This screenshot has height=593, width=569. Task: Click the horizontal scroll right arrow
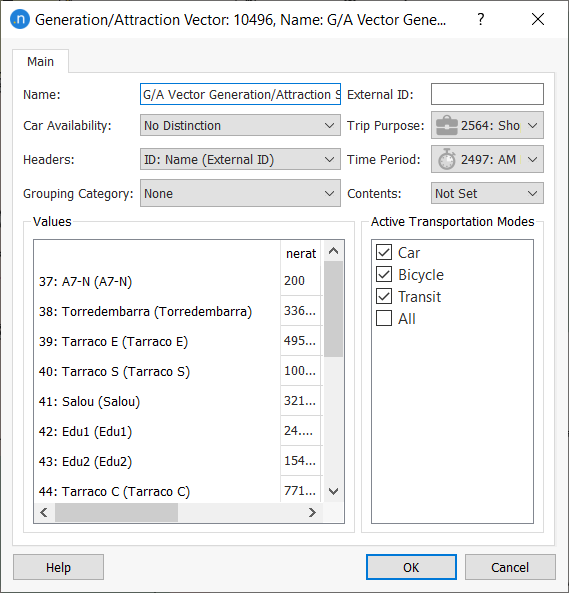click(312, 512)
